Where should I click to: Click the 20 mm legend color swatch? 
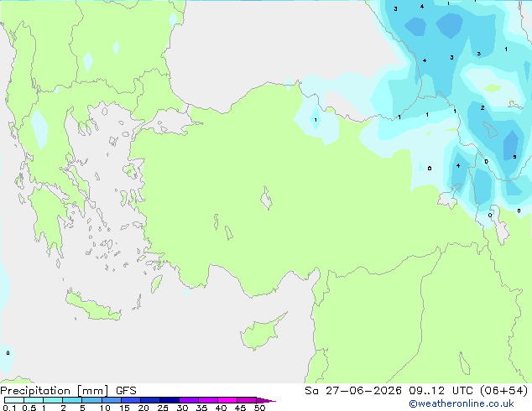(x=150, y=400)
